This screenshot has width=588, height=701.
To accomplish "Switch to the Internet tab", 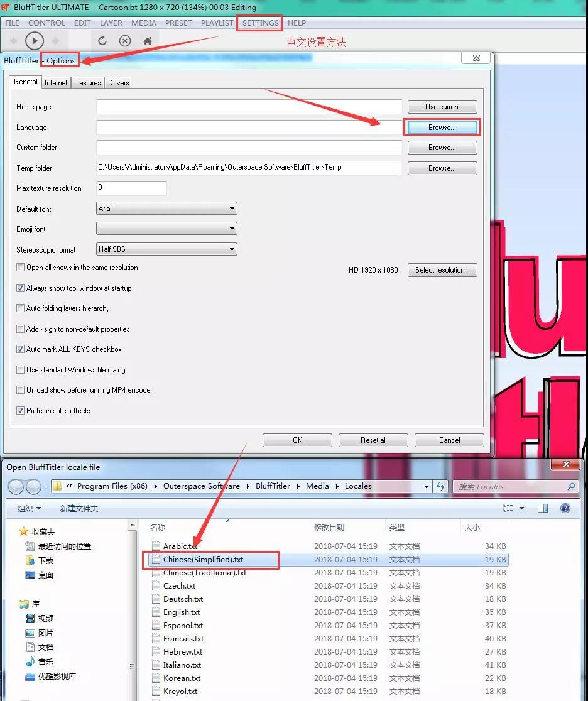I will point(56,83).
